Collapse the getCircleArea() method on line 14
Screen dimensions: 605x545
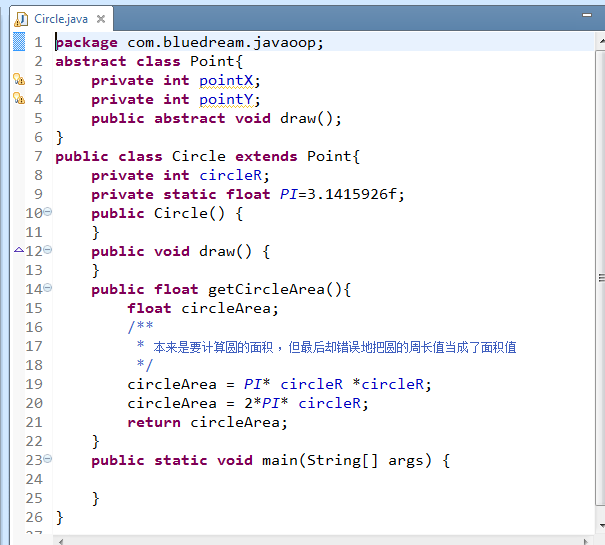47,288
